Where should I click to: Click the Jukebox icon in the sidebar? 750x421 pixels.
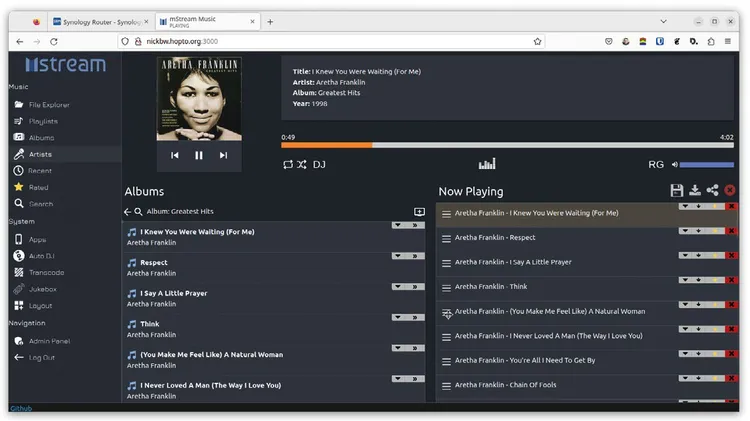point(19,289)
